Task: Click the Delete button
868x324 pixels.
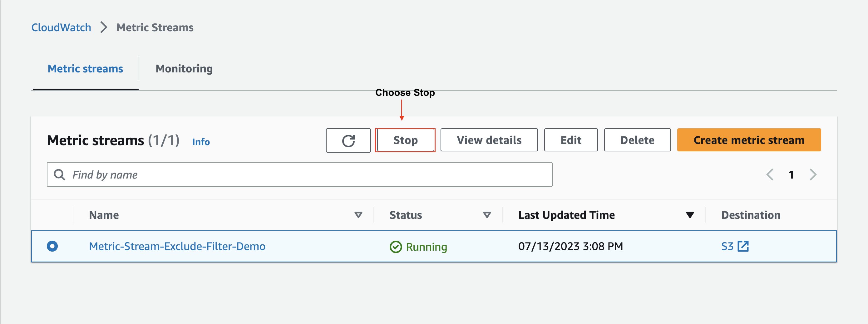Action: point(637,140)
